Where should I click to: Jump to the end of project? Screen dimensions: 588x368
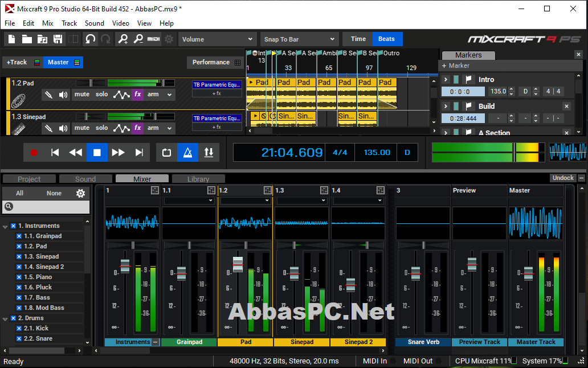pos(139,153)
